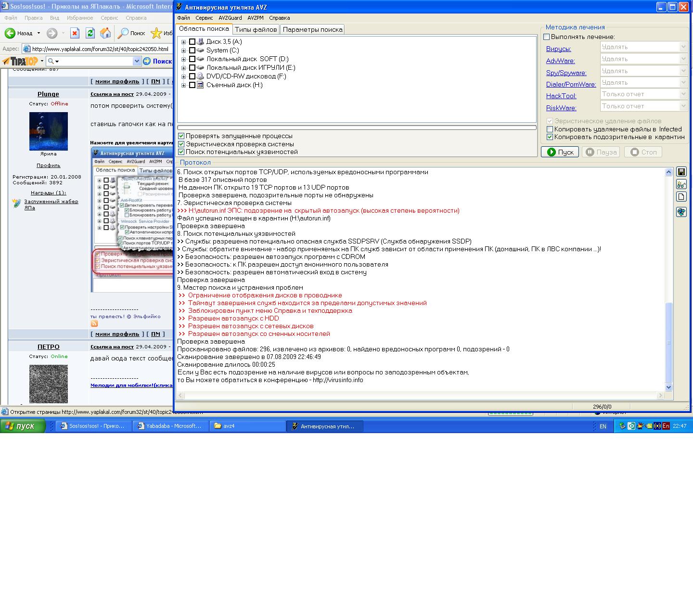Switch to the Типы файлов tab
This screenshot has width=693, height=616.
tap(256, 29)
